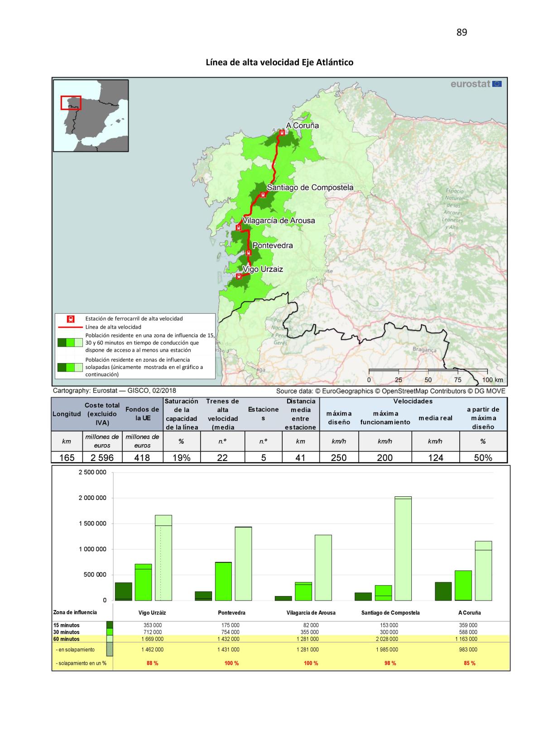Select the Vigo Urzaiz station marker
Image resolution: width=534 pixels, height=756 pixels.
click(x=238, y=276)
